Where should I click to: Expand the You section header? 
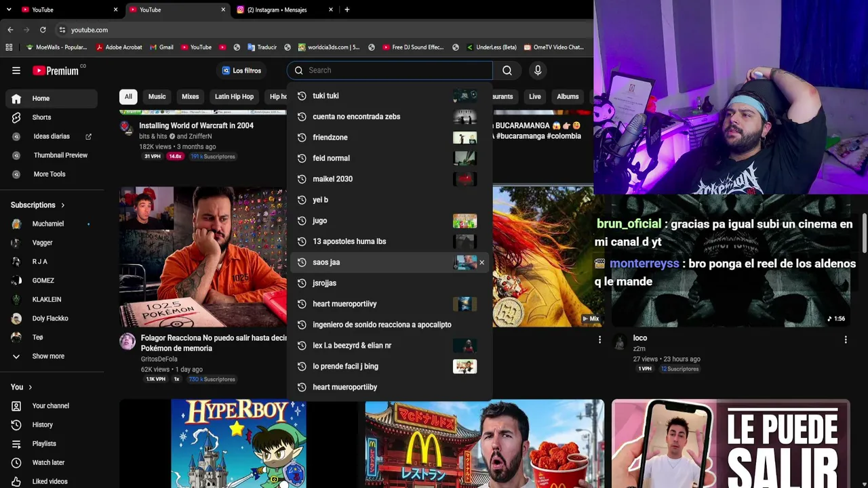21,387
